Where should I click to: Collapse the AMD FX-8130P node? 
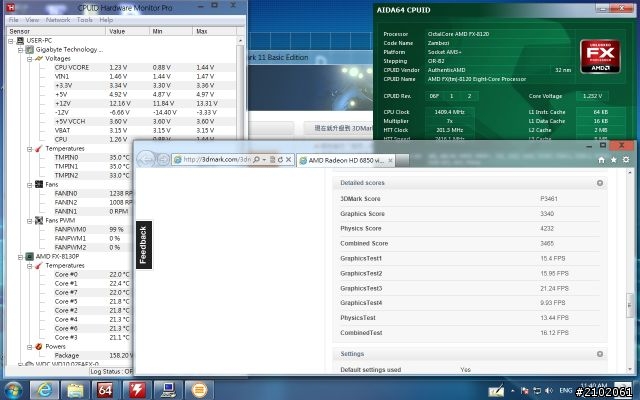point(20,257)
